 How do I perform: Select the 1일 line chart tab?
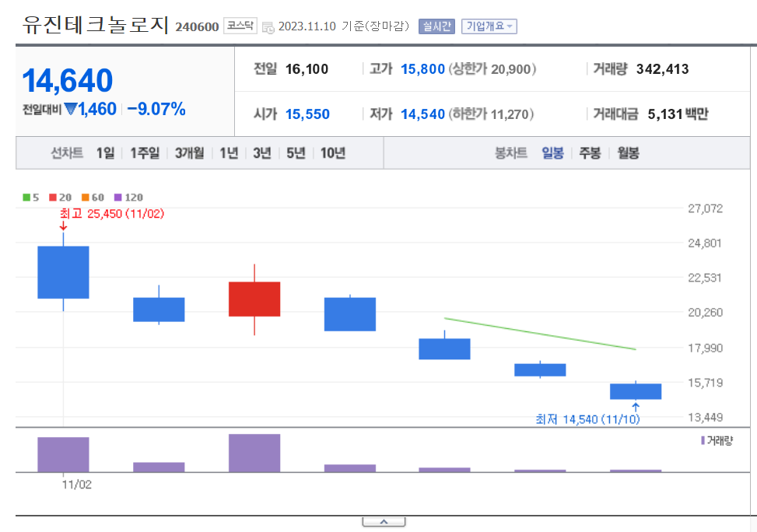(105, 153)
